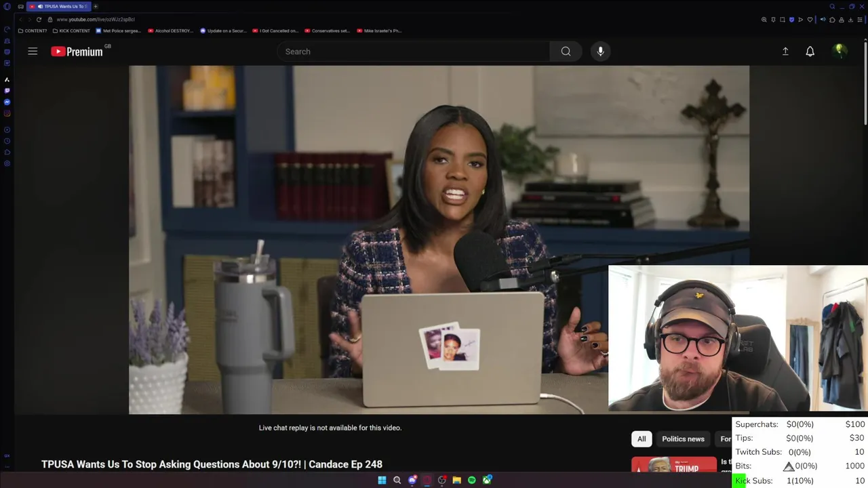868x488 pixels.
Task: Open the Twitch icon in browser sidebar
Action: 7,90
